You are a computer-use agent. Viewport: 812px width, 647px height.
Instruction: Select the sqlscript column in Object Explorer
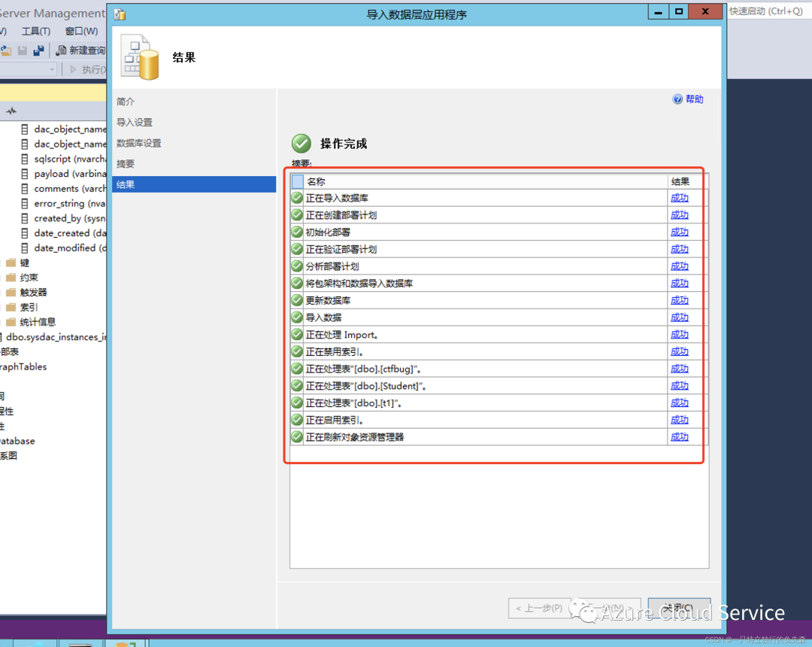pos(64,159)
